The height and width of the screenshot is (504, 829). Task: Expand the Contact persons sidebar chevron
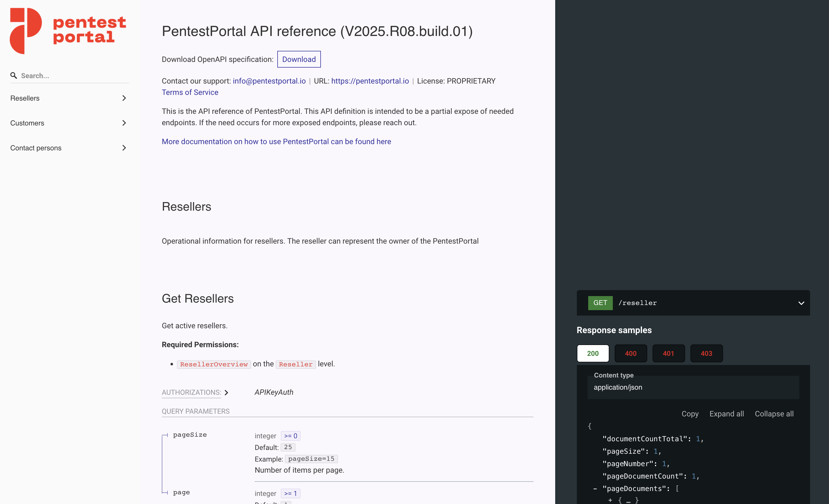coord(124,148)
